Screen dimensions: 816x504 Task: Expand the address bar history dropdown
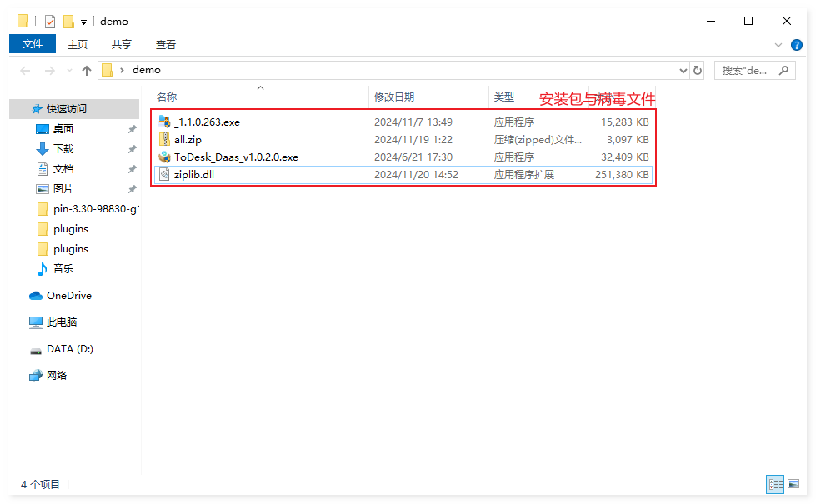(683, 71)
